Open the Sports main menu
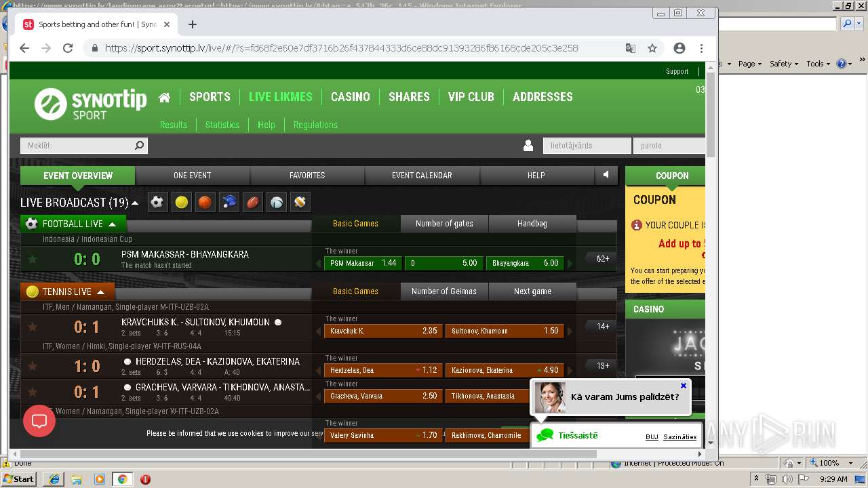 coord(210,97)
